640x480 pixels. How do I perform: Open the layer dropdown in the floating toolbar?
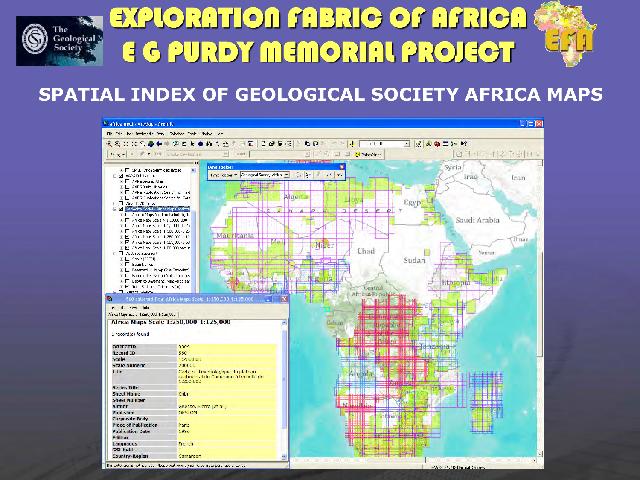pyautogui.click(x=285, y=175)
